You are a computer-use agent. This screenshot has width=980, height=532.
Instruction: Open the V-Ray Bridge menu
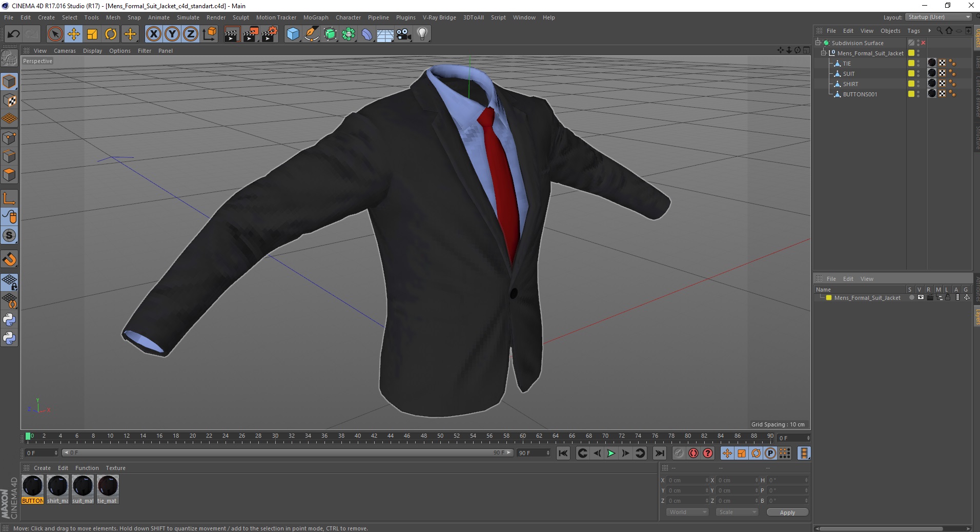(439, 17)
